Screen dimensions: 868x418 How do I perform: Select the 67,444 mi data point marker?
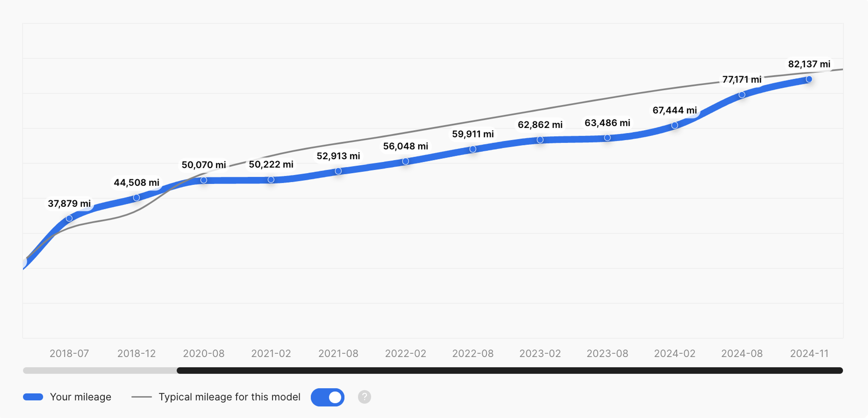click(675, 125)
